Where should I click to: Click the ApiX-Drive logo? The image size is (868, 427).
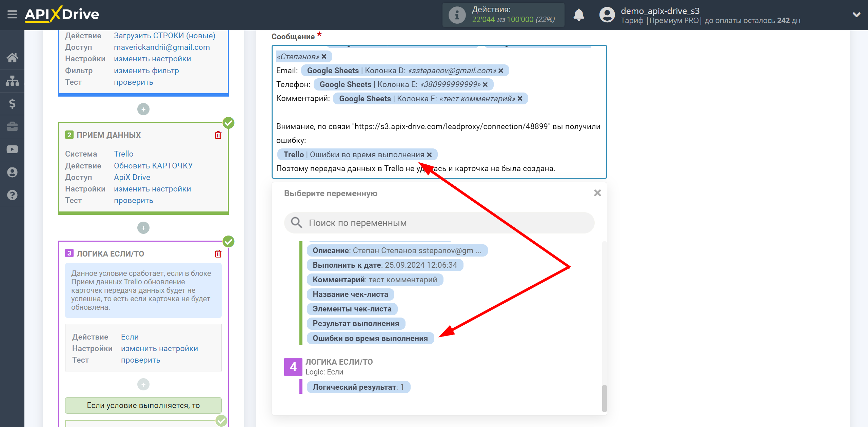[x=62, y=15]
